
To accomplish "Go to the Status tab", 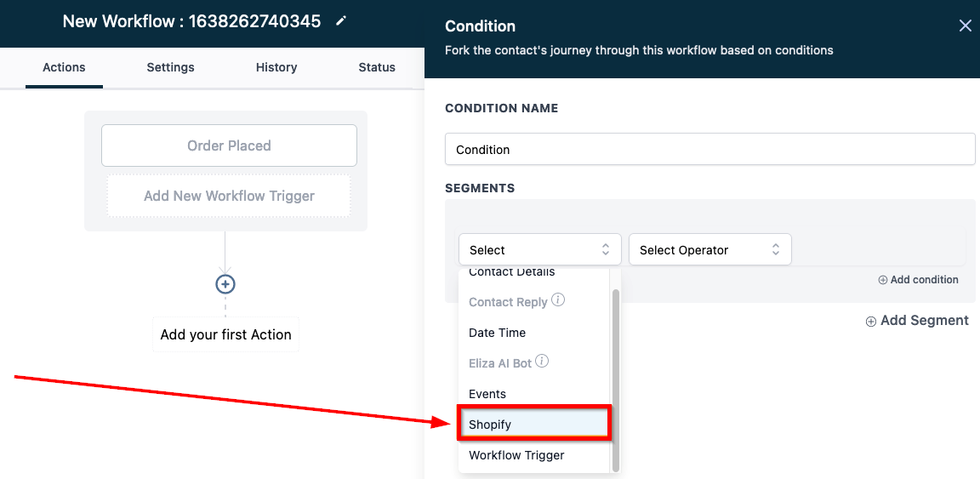I will click(x=377, y=67).
